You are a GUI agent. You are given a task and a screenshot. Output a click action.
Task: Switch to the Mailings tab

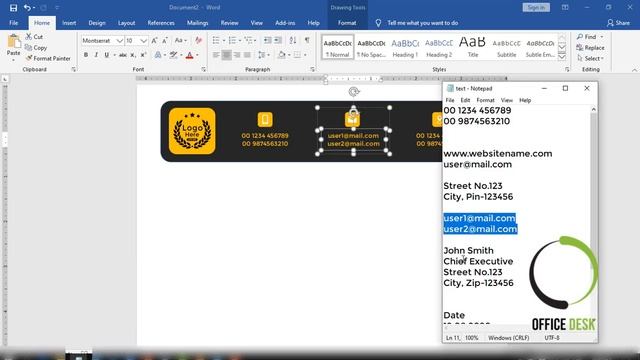[x=198, y=23]
